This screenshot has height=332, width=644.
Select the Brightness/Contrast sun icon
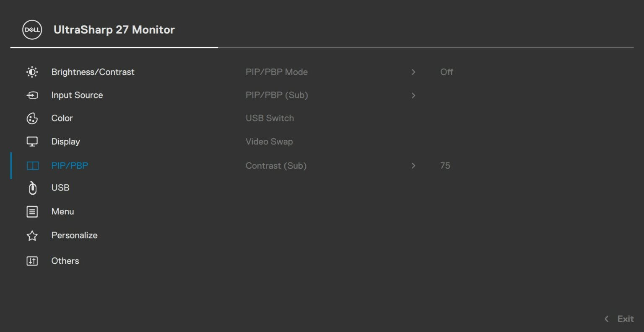[31, 72]
